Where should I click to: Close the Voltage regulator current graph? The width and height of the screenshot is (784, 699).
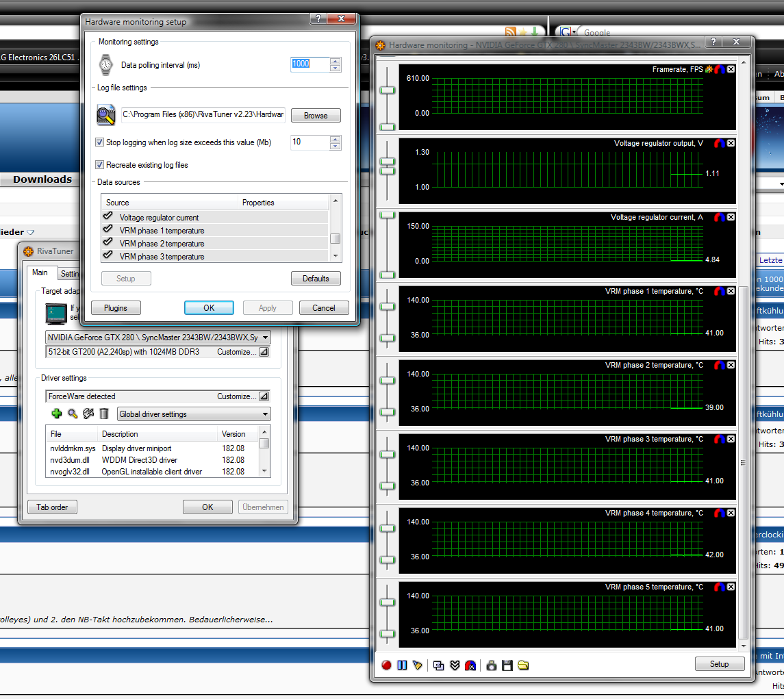pyautogui.click(x=731, y=218)
